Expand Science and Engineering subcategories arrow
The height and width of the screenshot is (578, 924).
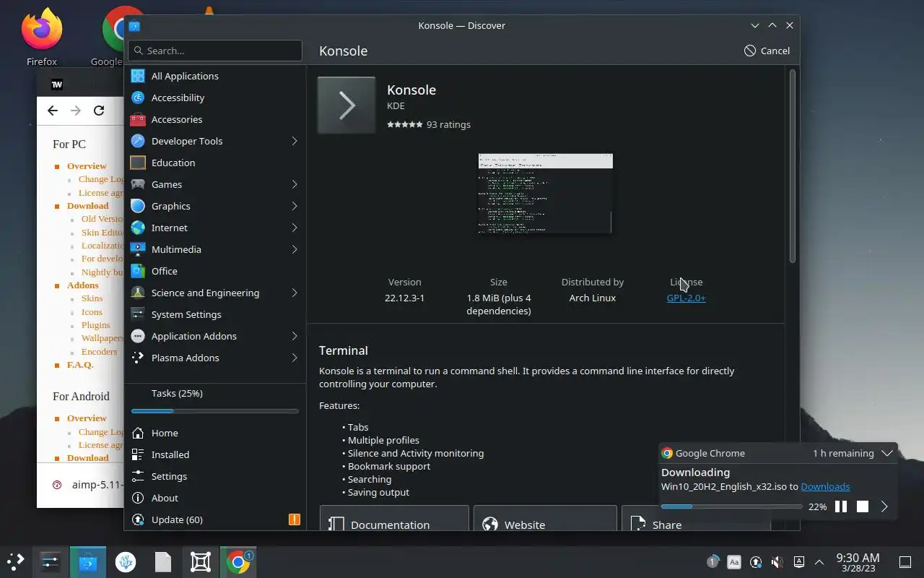coord(295,293)
